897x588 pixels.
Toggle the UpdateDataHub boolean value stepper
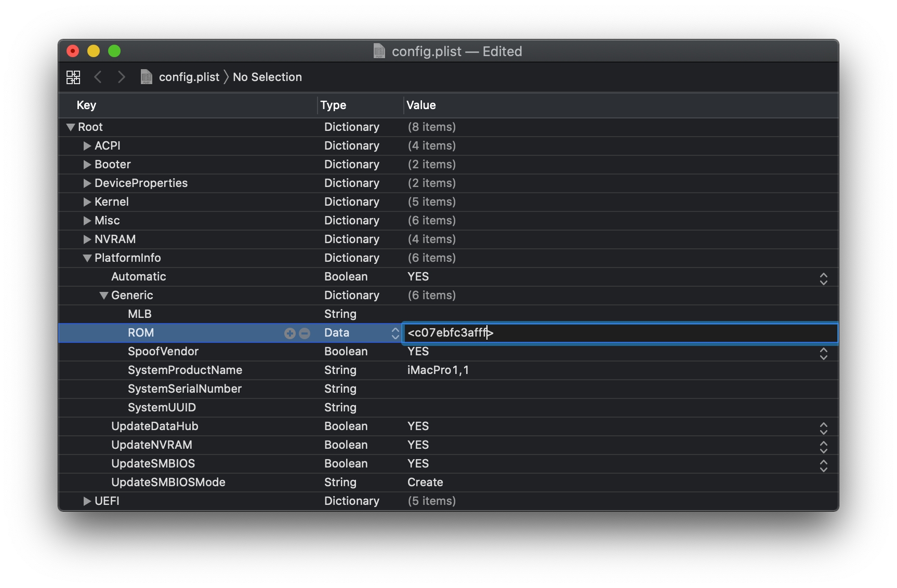[x=824, y=429]
